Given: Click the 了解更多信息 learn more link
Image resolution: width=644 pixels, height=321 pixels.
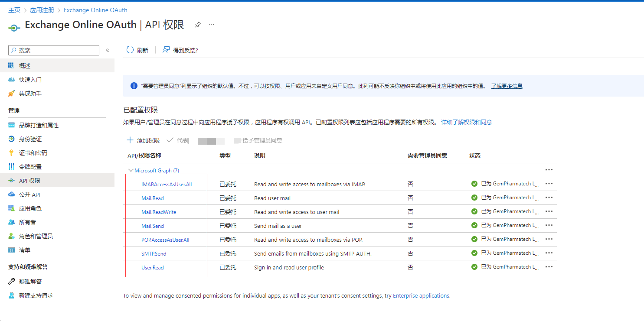Looking at the screenshot, I should click(x=507, y=86).
